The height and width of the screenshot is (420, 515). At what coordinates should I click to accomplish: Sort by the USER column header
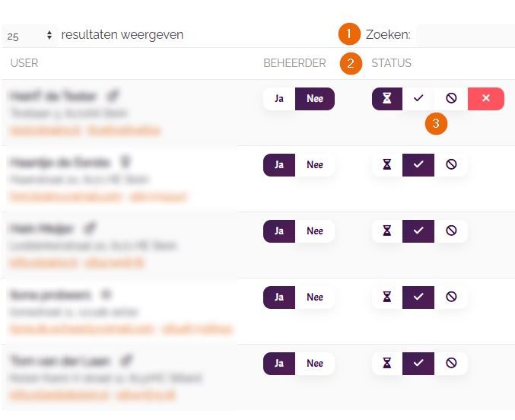coord(24,63)
